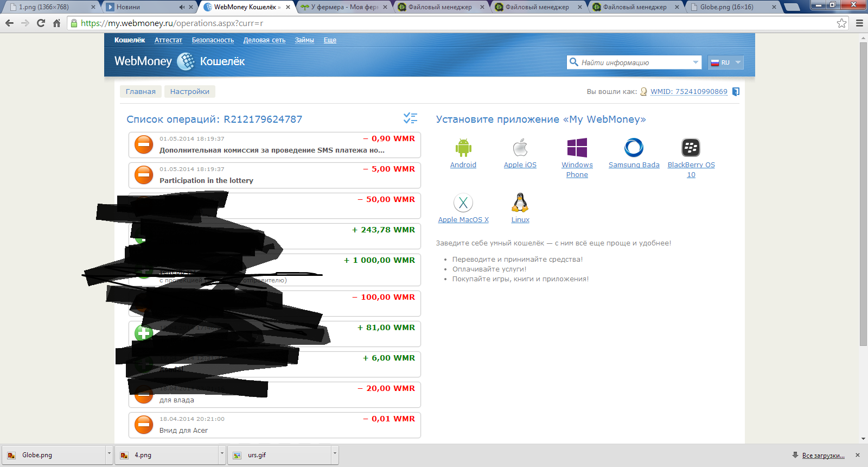Screen dimensions: 868x467
Task: Select the Windows Phone logo icon
Action: [x=577, y=148]
